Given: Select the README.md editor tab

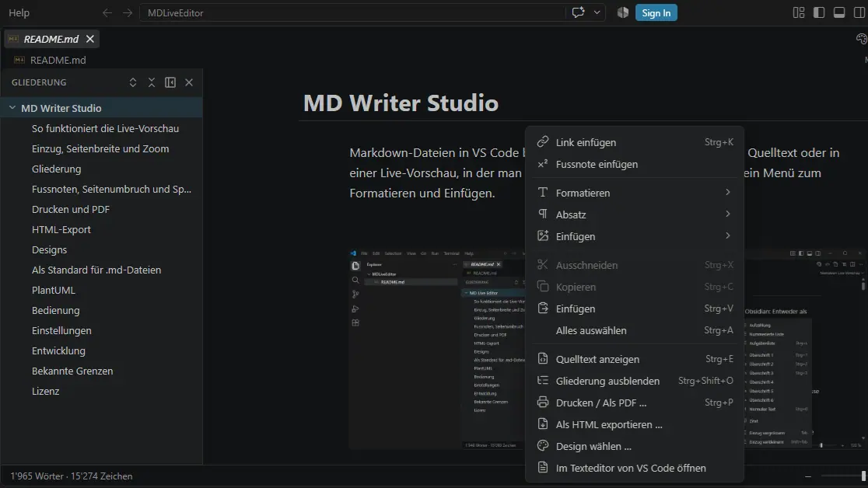Looking at the screenshot, I should (51, 39).
